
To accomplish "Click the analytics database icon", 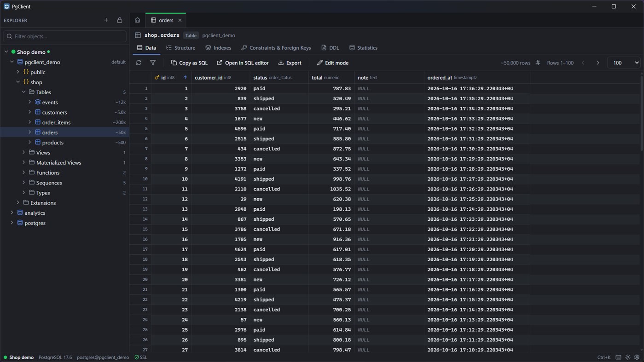I will point(20,213).
